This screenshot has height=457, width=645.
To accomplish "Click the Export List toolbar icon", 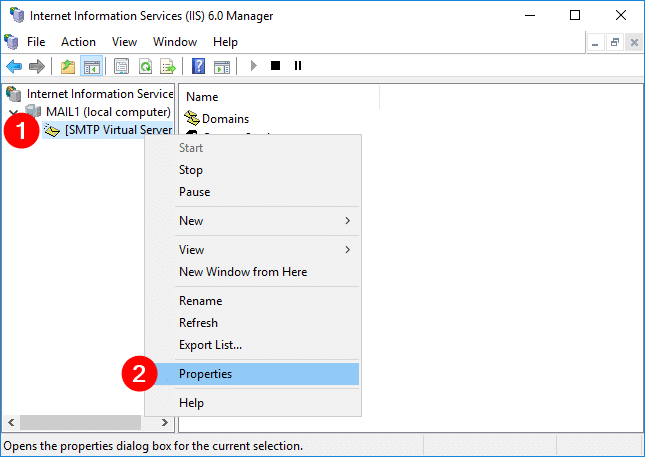I will pyautogui.click(x=168, y=66).
